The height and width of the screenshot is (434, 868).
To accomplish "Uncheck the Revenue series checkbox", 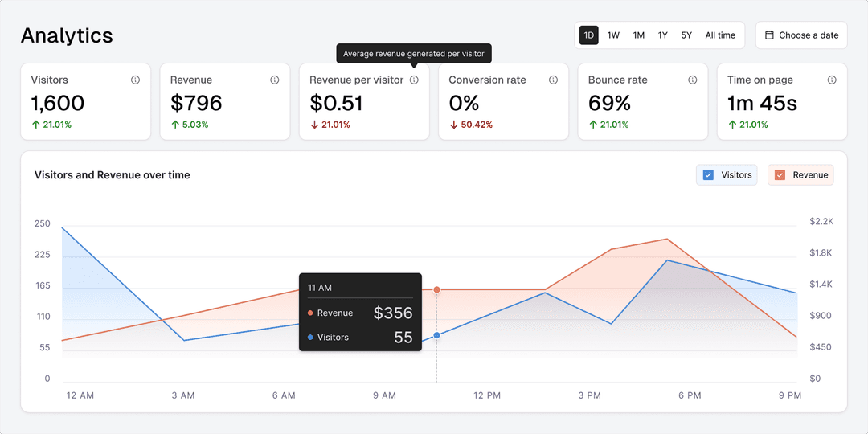I will pyautogui.click(x=780, y=175).
